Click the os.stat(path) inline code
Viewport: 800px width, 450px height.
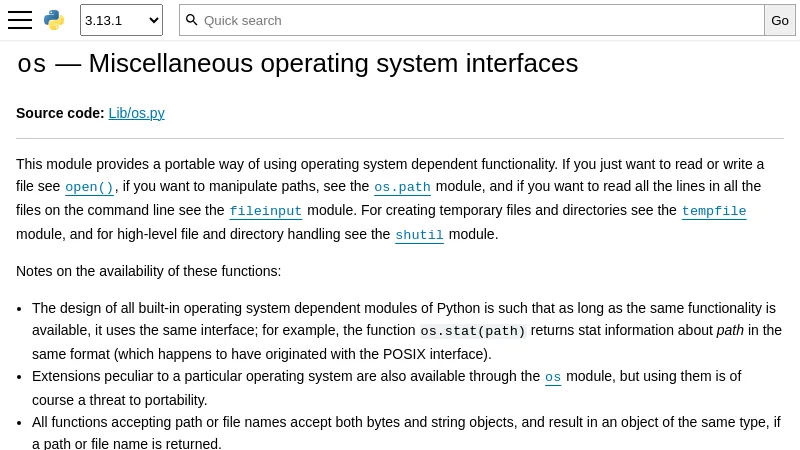(x=472, y=331)
